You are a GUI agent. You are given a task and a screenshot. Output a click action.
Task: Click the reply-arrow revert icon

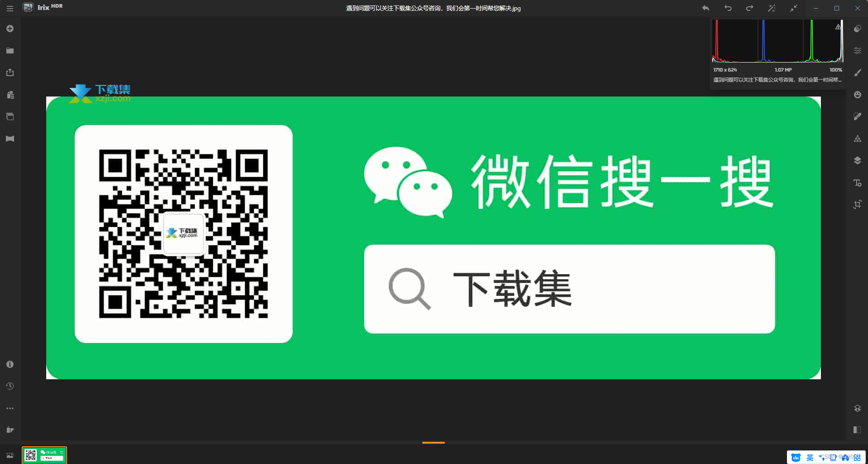coord(706,8)
